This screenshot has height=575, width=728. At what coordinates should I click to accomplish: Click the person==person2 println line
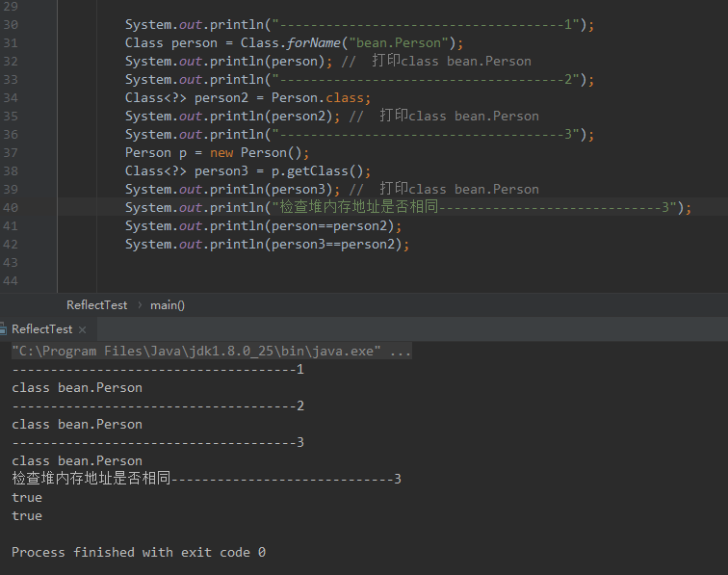(x=263, y=226)
